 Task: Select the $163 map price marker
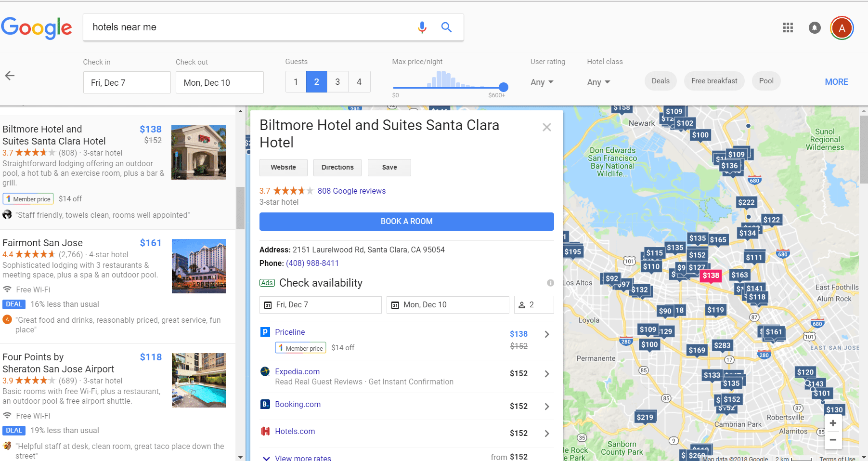(740, 275)
